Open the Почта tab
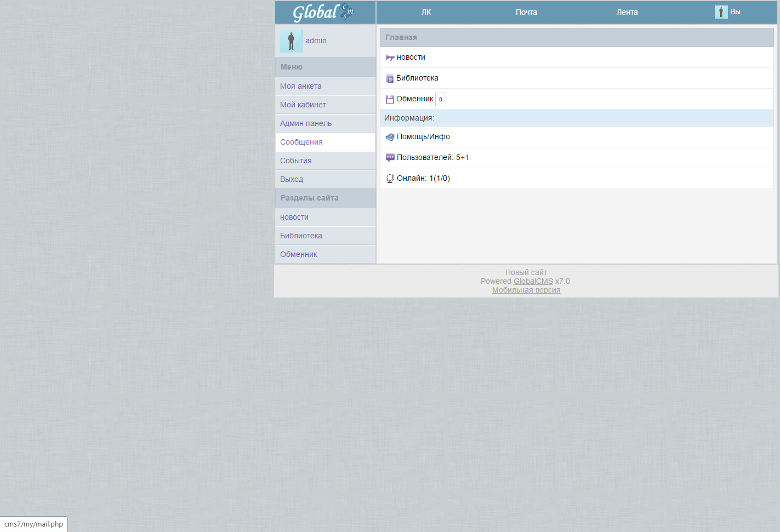 pyautogui.click(x=526, y=12)
